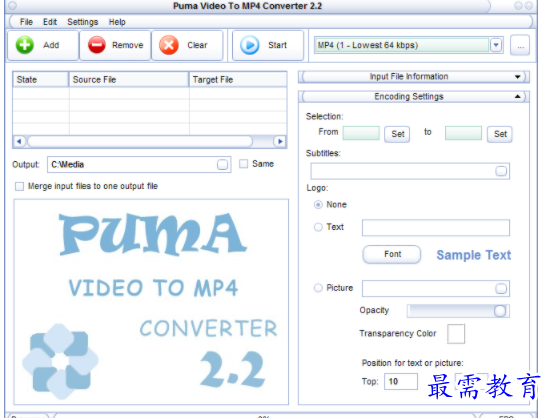Image resolution: width=549 pixels, height=418 pixels.
Task: Browse for a logo picture file
Action: click(501, 288)
